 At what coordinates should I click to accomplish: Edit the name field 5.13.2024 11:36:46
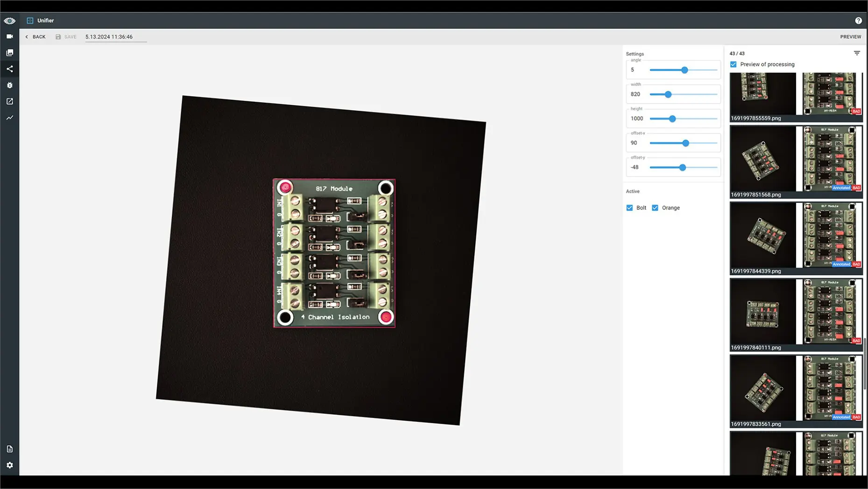[x=116, y=37]
